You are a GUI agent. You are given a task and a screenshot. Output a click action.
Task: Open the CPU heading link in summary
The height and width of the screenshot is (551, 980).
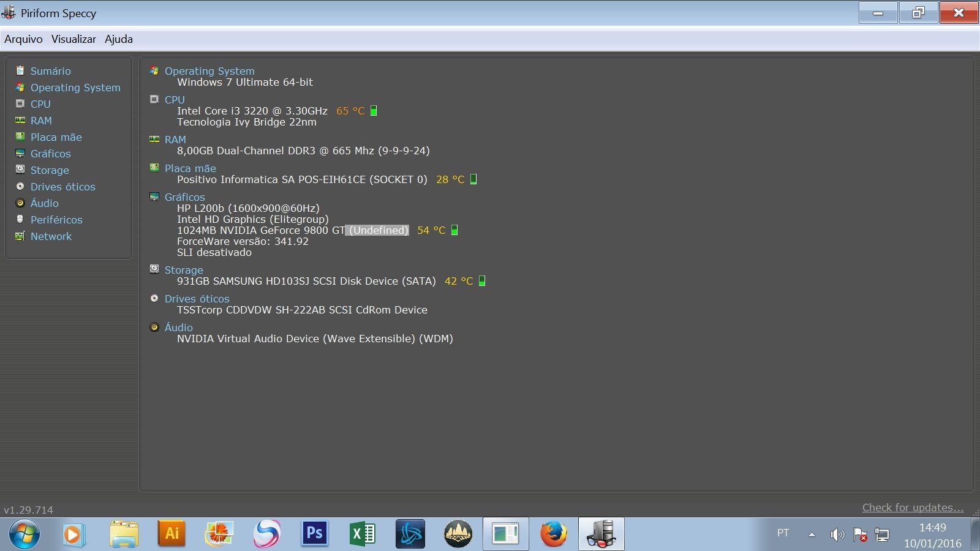pos(175,100)
